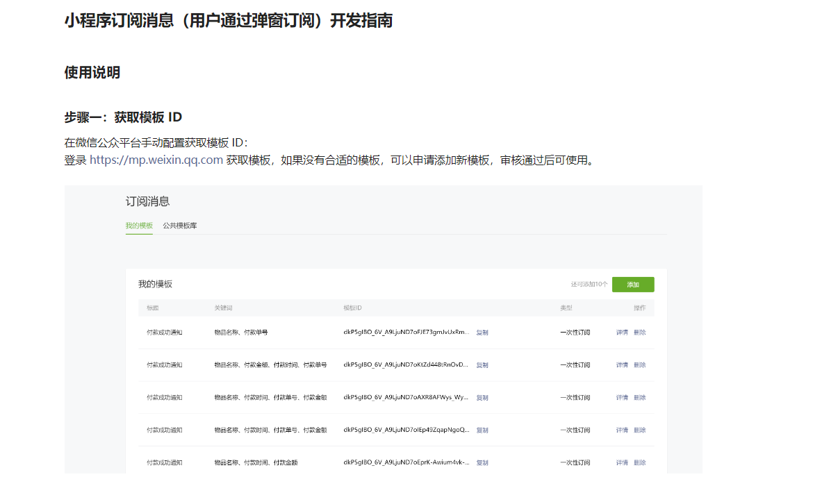Click 一次性订阅 type in the olEp49ZqapNgoQ row

tap(575, 430)
